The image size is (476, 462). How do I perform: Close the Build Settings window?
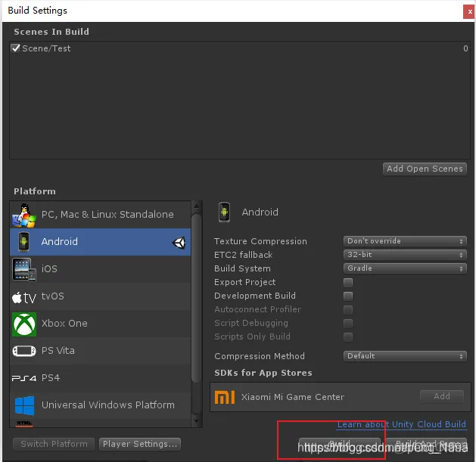click(x=469, y=12)
